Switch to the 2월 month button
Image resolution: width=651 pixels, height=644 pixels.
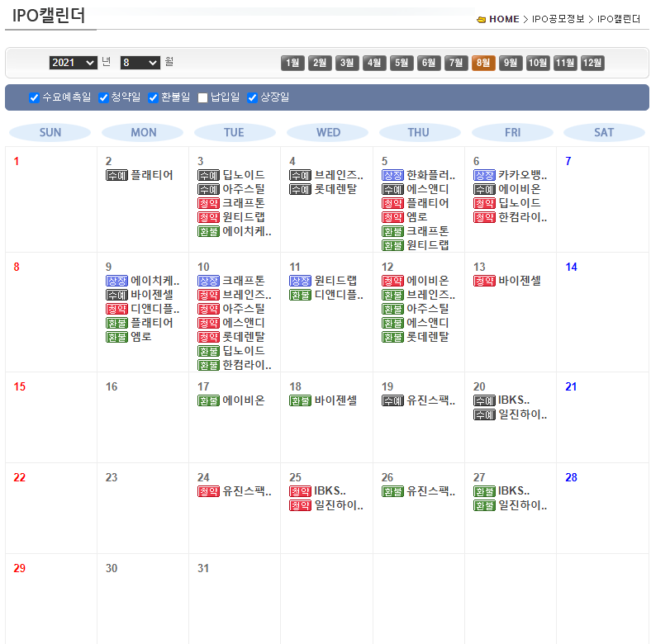point(320,63)
